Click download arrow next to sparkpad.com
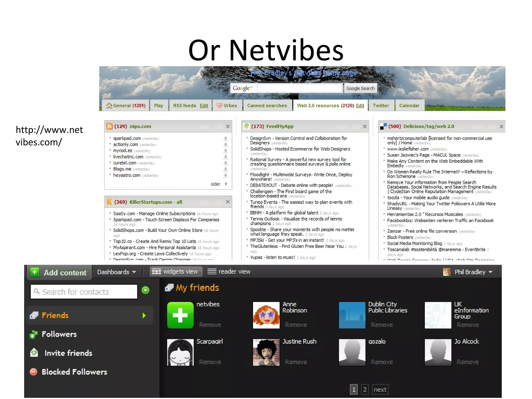This screenshot has width=532, height=399. 226,138
